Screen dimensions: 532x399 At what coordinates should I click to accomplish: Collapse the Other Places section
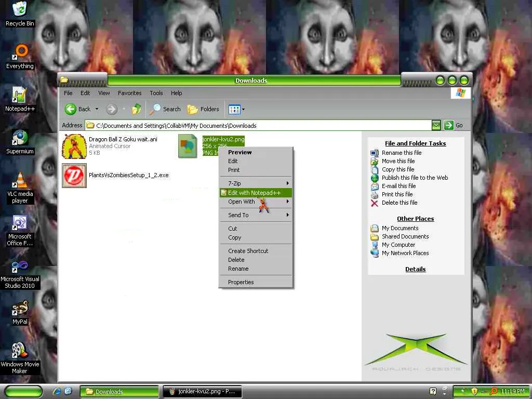[x=415, y=219]
